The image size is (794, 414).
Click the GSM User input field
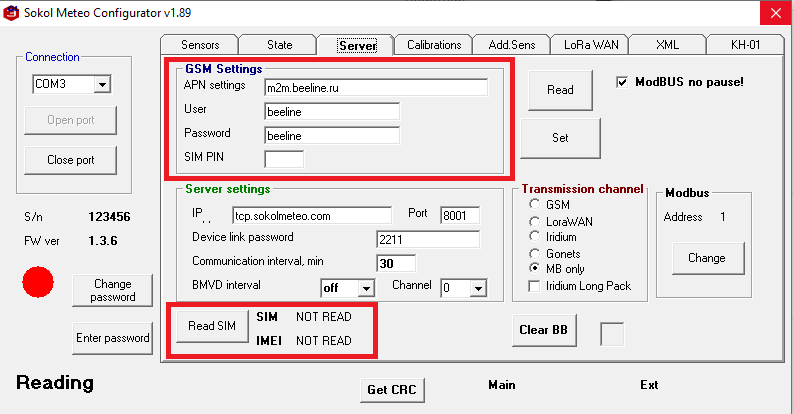pos(332,111)
